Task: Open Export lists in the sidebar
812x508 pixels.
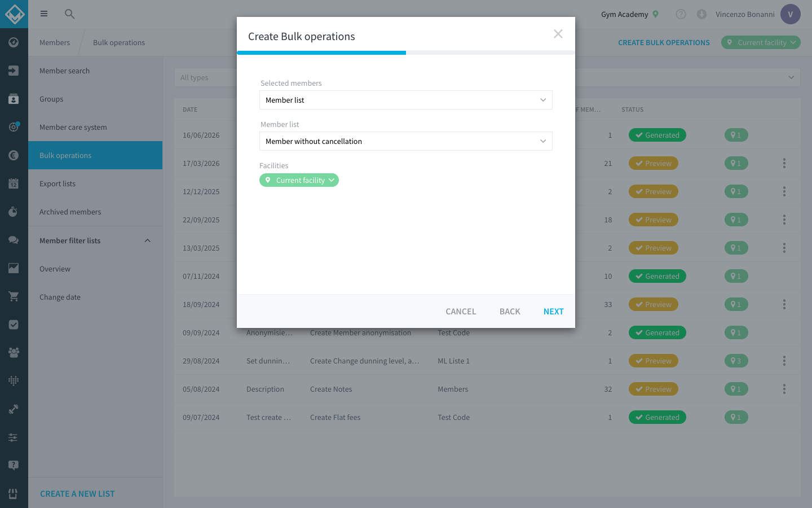Action: 95,183
